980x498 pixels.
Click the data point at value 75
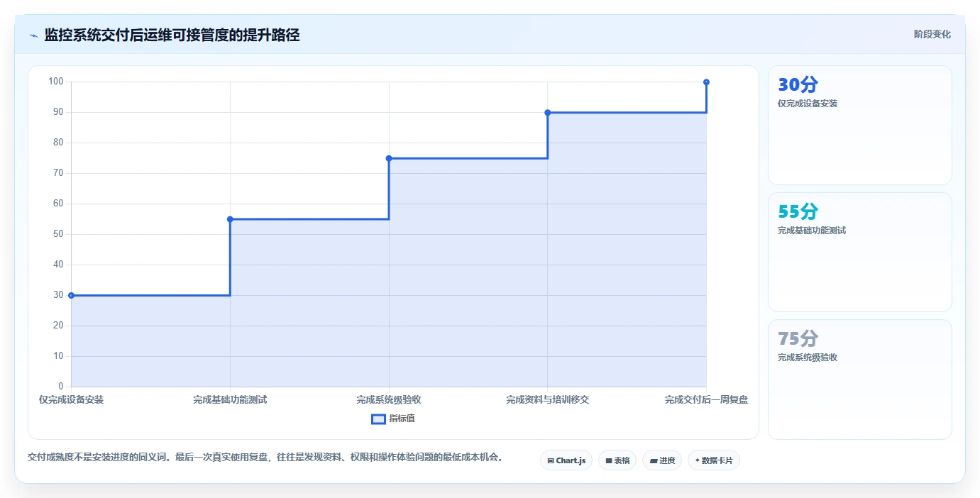tap(389, 158)
